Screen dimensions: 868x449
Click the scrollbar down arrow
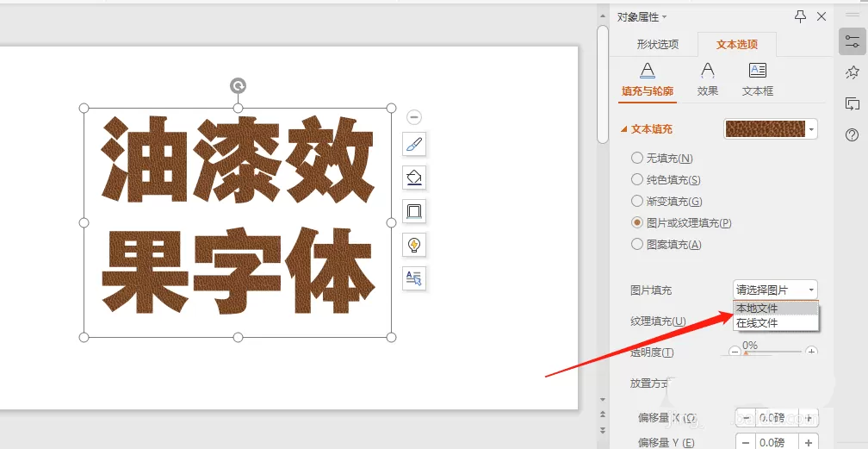[x=603, y=399]
